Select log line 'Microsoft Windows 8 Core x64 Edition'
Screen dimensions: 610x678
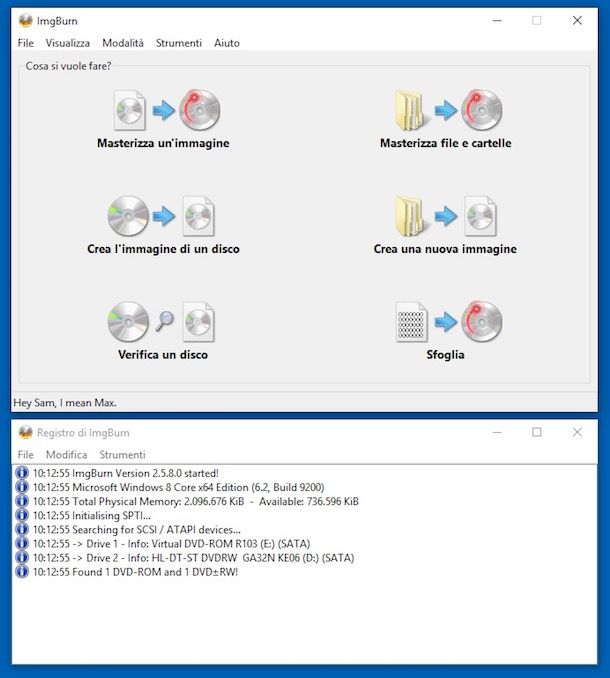(x=179, y=487)
